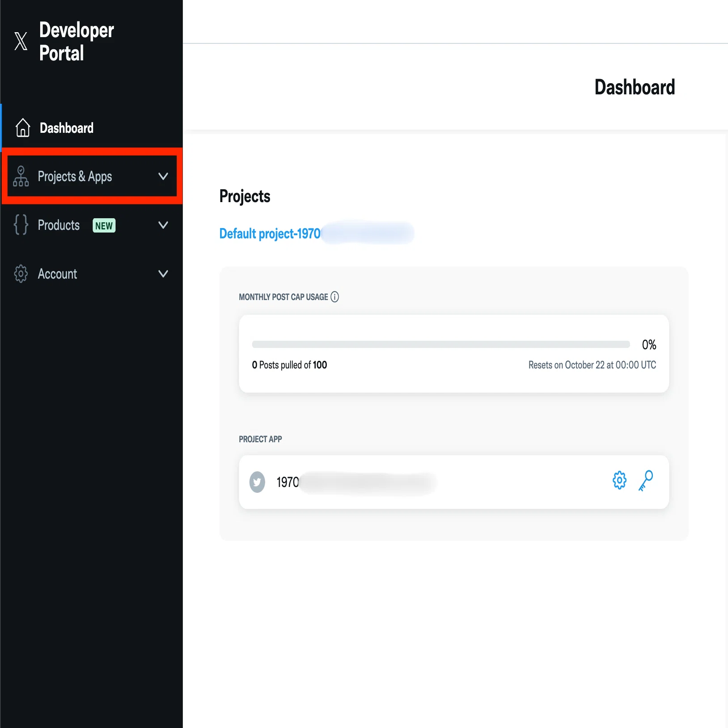This screenshot has width=728, height=728.
Task: Click the MONTHLY POST CAP USAGE label
Action: [284, 297]
